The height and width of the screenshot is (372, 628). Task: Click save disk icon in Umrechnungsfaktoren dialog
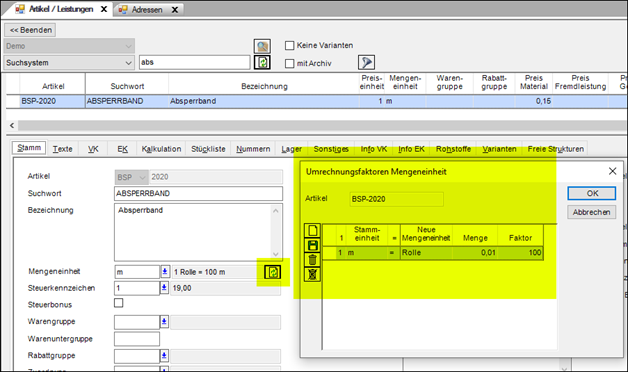(x=312, y=245)
